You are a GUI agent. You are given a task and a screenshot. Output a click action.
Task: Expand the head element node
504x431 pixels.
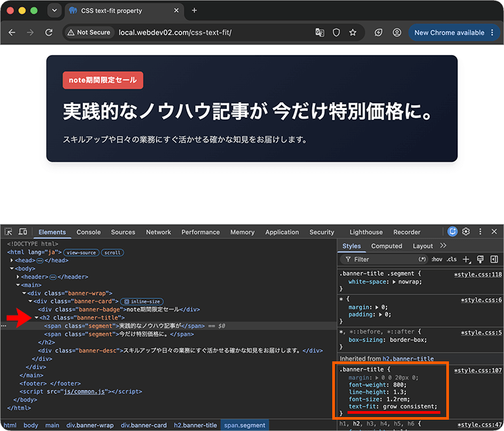11,261
